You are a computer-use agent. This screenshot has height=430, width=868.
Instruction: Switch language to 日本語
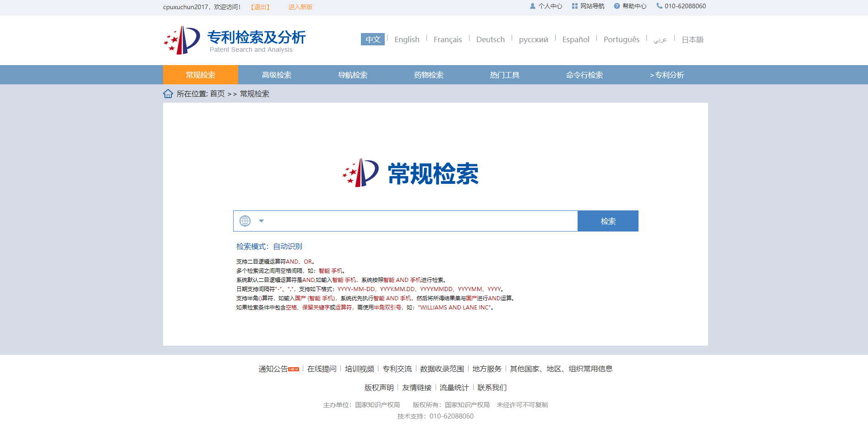[x=693, y=39]
